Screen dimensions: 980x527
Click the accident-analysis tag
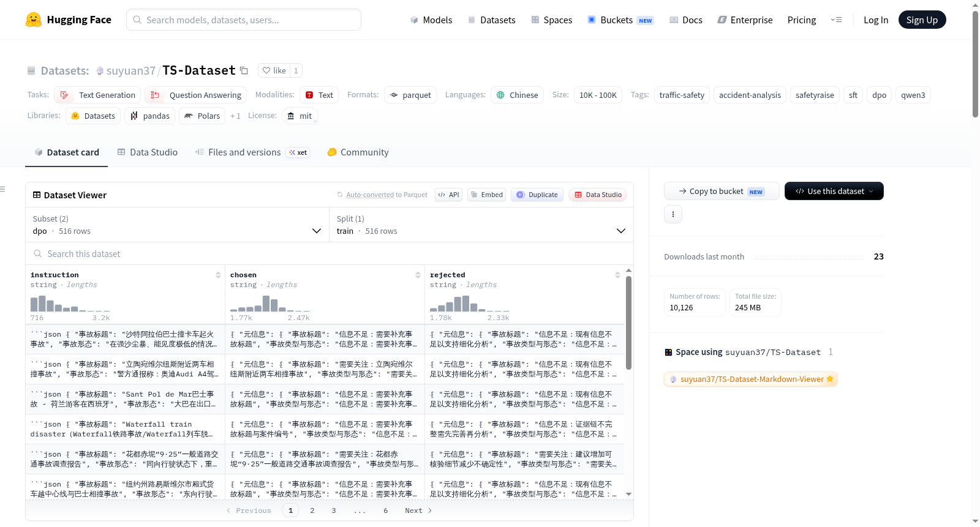pyautogui.click(x=750, y=95)
